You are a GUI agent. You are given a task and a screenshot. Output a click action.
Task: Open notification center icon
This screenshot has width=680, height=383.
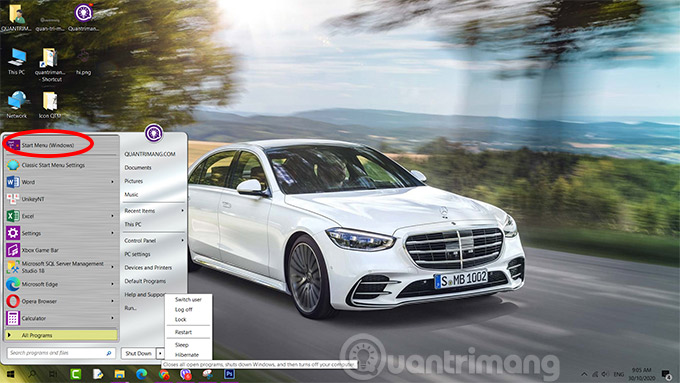click(x=667, y=374)
